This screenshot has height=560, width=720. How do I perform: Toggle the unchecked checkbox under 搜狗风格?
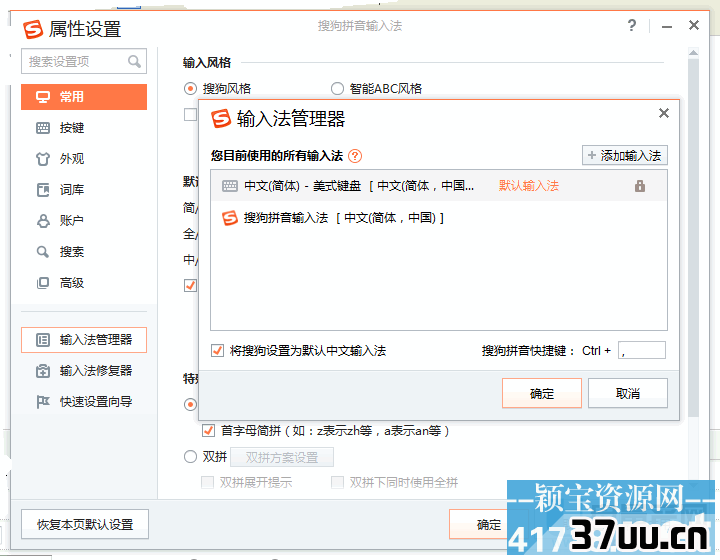190,114
